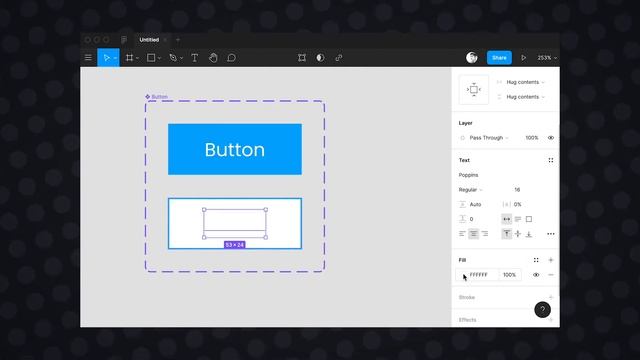Add a new fill with plus icon
Image resolution: width=640 pixels, height=360 pixels.
point(551,260)
